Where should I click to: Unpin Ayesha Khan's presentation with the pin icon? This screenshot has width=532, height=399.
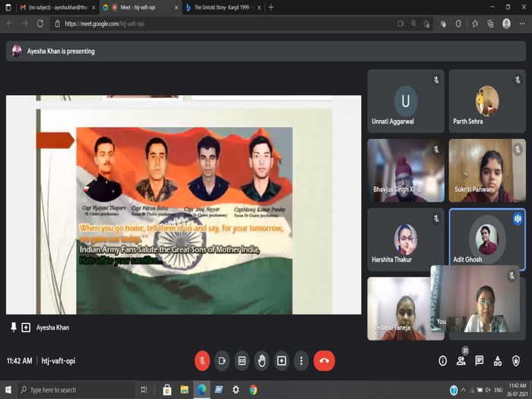click(x=14, y=328)
